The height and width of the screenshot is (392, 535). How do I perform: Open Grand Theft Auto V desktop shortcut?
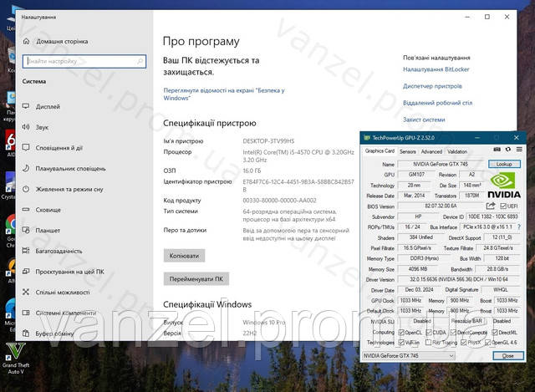point(12,349)
